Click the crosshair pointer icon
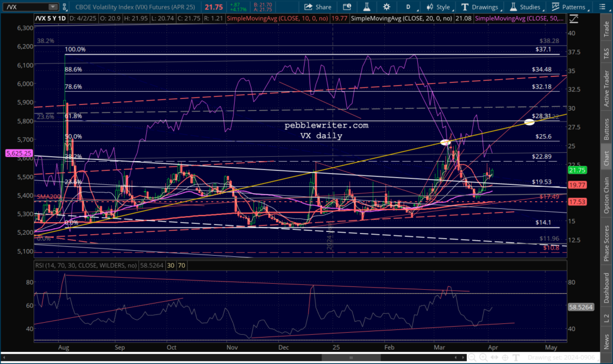This screenshot has height=364, width=613. pyautogui.click(x=505, y=357)
